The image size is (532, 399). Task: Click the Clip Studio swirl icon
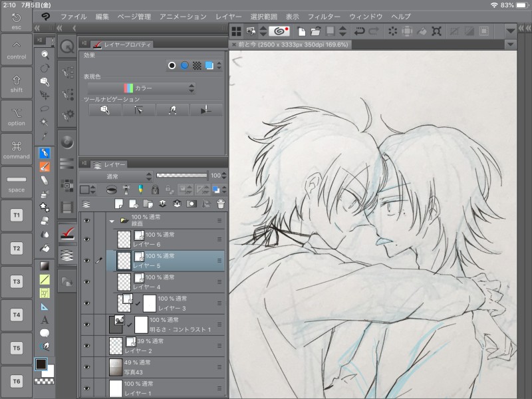[279, 31]
